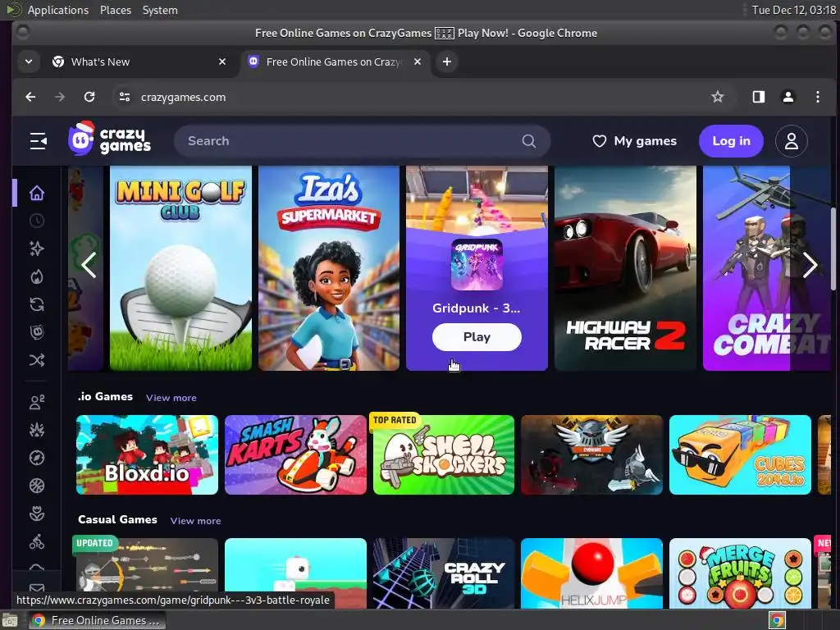The width and height of the screenshot is (840, 630).
Task: Switch to What's New tab
Action: click(138, 62)
